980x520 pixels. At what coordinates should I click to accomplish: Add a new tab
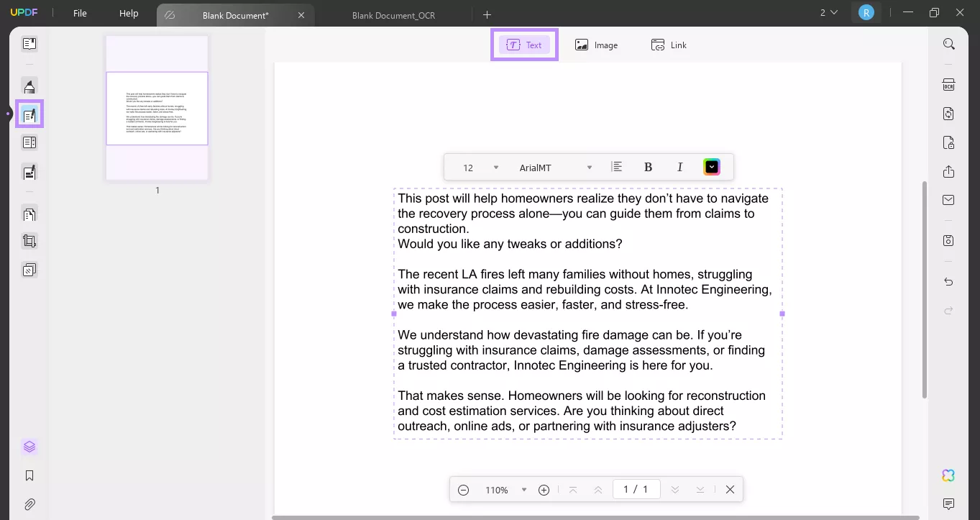[x=487, y=14]
